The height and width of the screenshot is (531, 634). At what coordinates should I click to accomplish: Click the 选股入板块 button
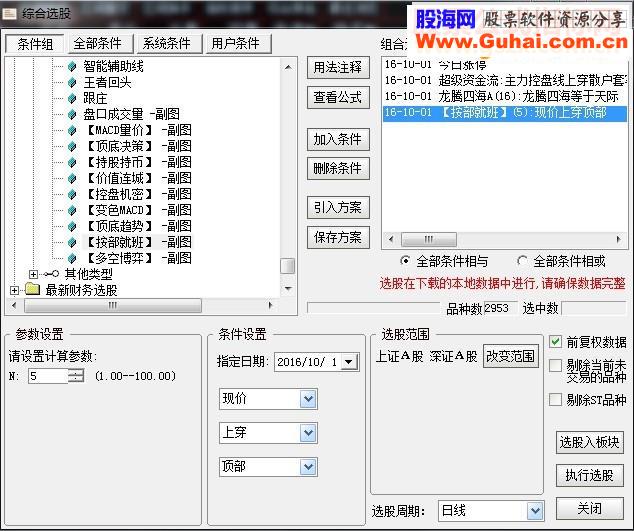(x=590, y=442)
